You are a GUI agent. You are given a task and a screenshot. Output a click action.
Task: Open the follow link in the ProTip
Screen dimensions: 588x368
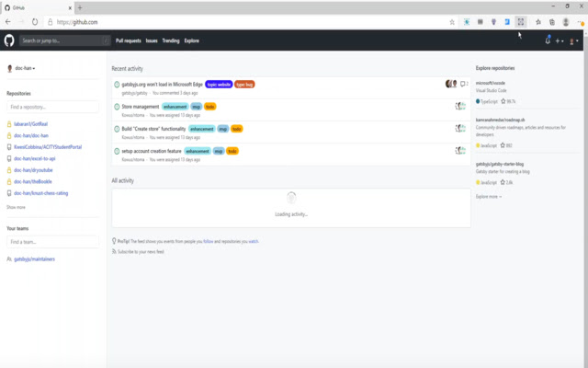coord(209,241)
